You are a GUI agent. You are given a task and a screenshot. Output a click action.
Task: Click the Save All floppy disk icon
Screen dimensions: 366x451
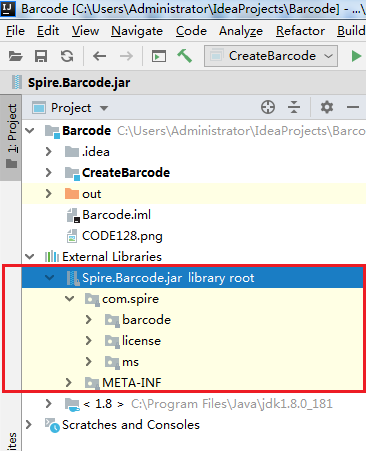pos(41,56)
